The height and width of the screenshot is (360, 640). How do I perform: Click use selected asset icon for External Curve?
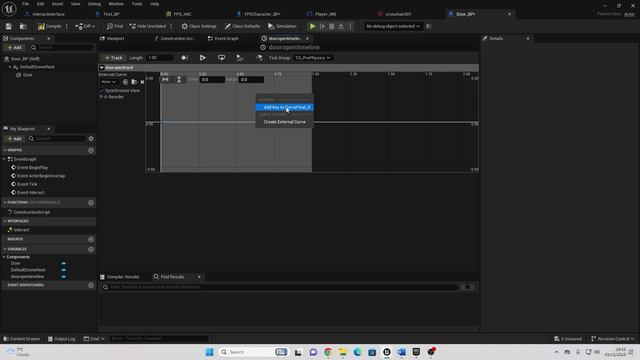click(x=125, y=82)
